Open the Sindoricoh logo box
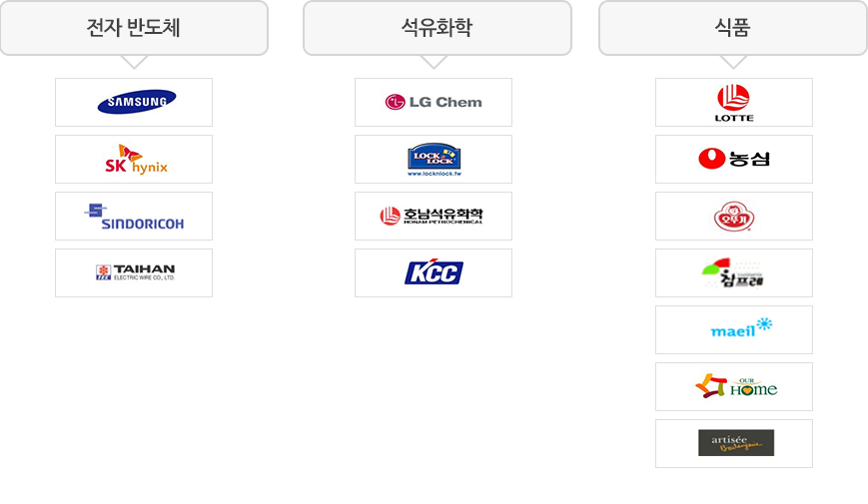Screen dimensions: 868x504 (x=134, y=216)
